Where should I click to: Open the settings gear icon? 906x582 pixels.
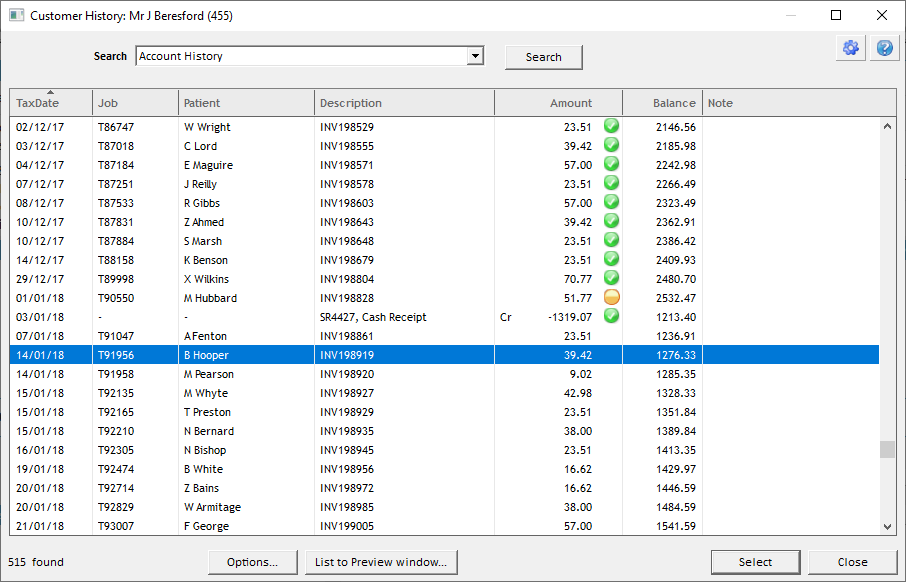click(x=851, y=48)
